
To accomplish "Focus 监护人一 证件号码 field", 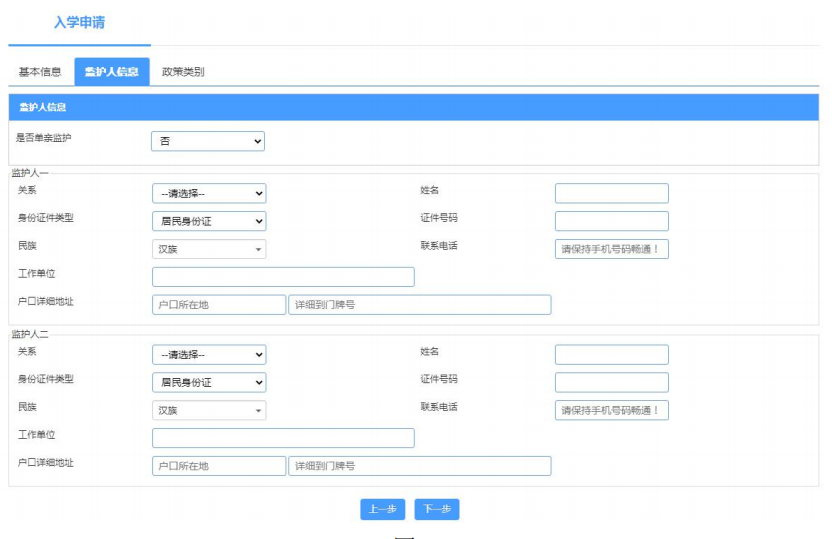I will pos(611,221).
